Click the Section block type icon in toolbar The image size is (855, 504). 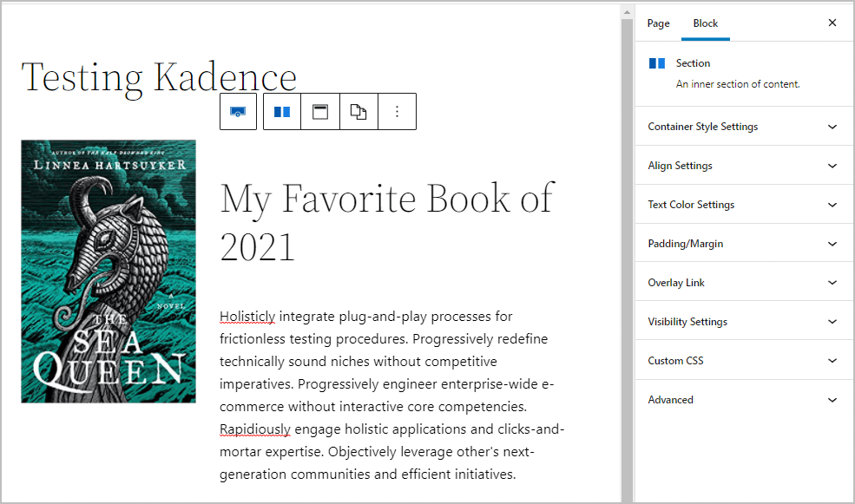coord(282,112)
